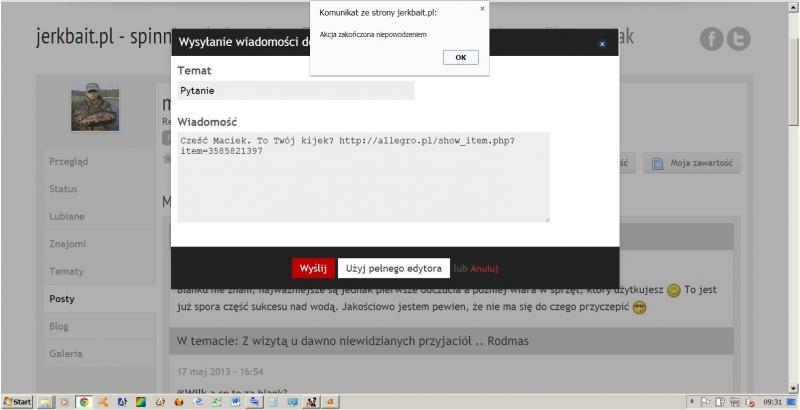Click inside the Wiadomość message textarea
The image size is (800, 410).
click(x=363, y=176)
